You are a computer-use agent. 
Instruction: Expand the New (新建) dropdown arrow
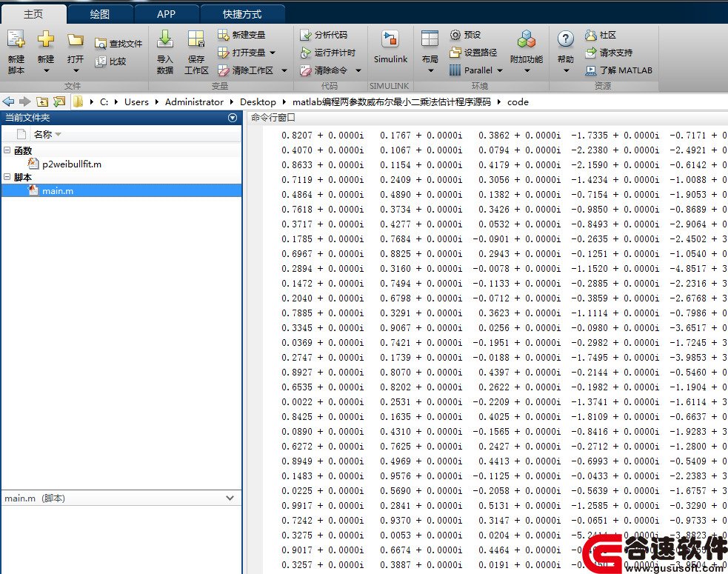click(x=46, y=70)
